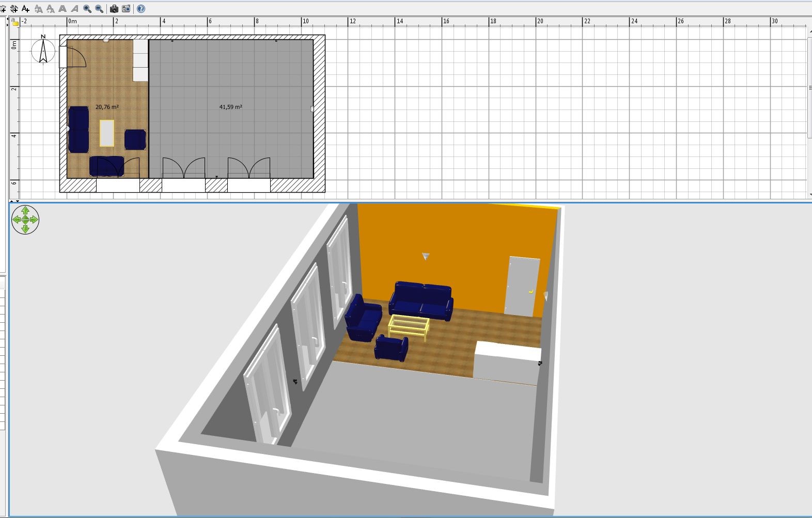
Task: Click the up arrow in 3D navigation pad
Action: coord(25,211)
